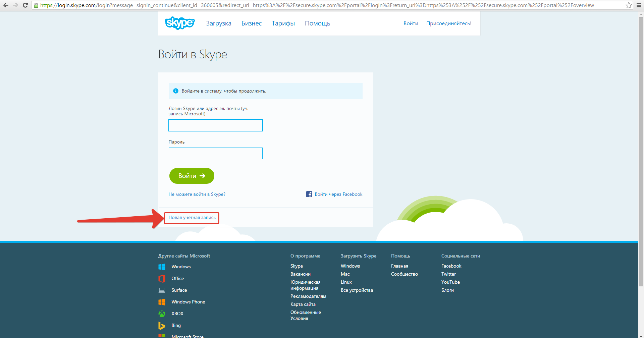Open the Загрузка menu item
644x338 pixels.
coord(219,23)
